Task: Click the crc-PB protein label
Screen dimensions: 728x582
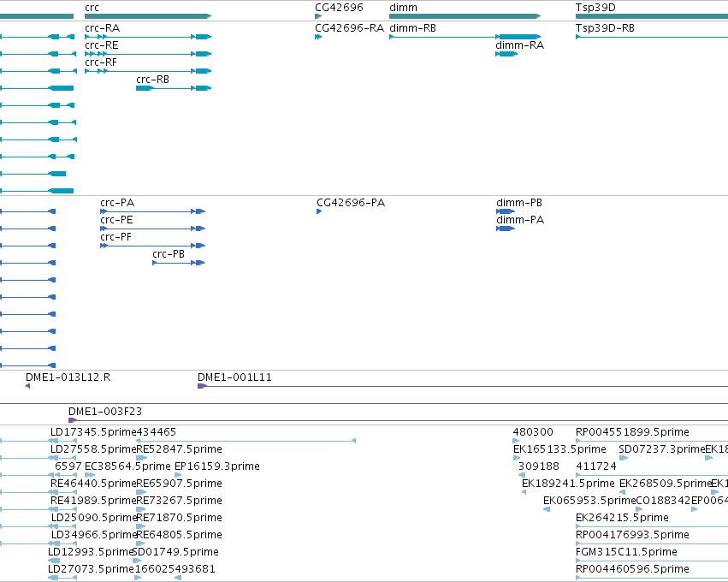Action: click(x=168, y=254)
